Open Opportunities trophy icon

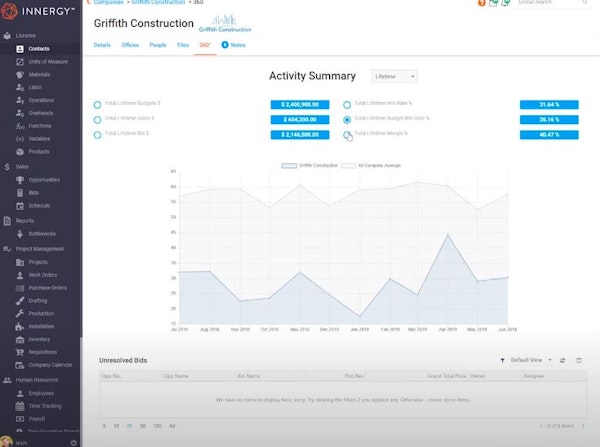point(20,180)
